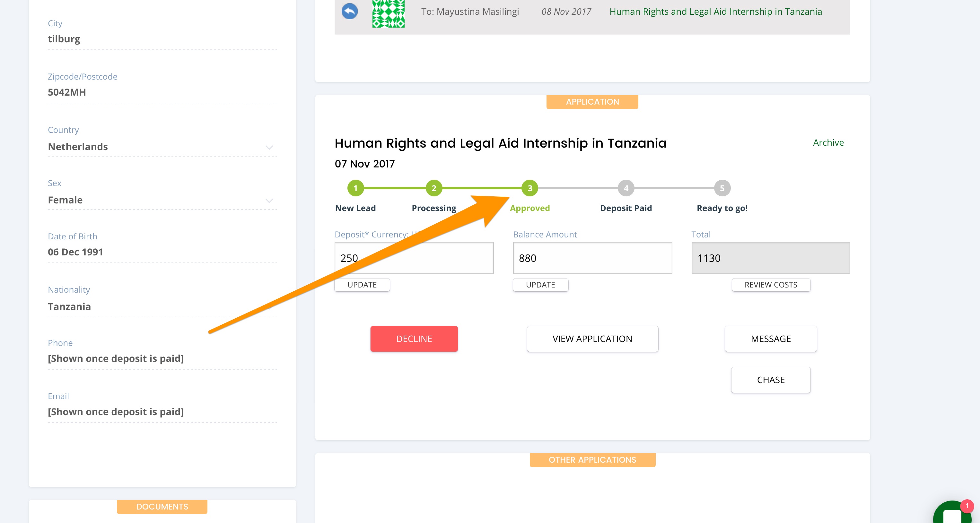Viewport: 980px width, 523px height.
Task: Select step 3 Approved circle
Action: coord(529,188)
